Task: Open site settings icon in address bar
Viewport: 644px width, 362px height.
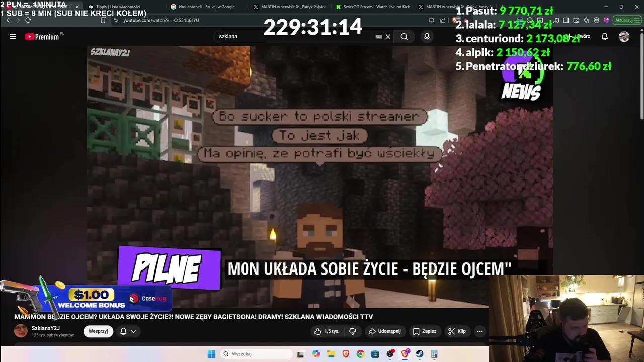Action: pos(116,20)
